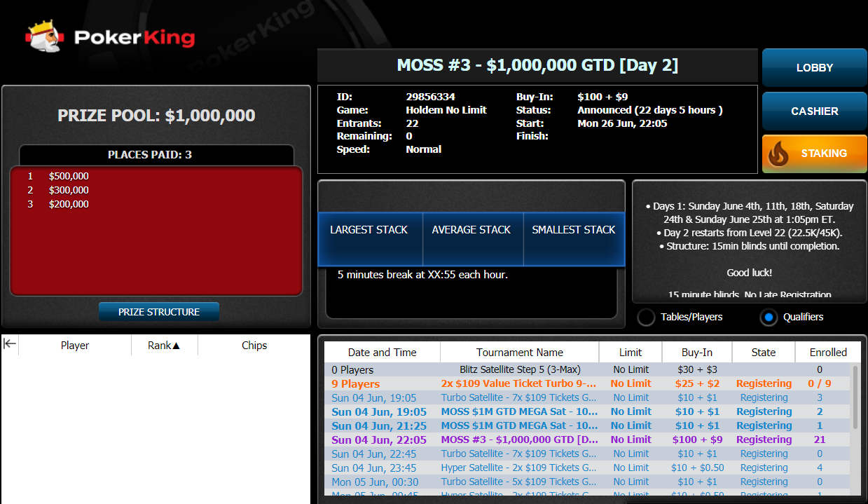Switch to the Largest Stack tab
868x504 pixels.
pos(369,230)
